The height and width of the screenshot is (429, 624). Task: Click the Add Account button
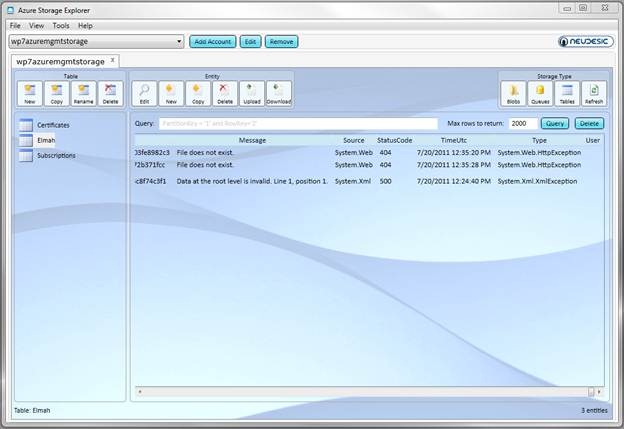(x=213, y=41)
